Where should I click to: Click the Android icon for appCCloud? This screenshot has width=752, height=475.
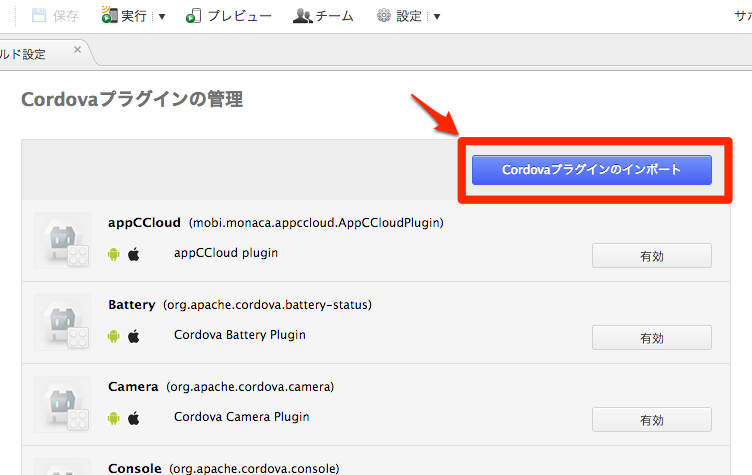pyautogui.click(x=113, y=254)
